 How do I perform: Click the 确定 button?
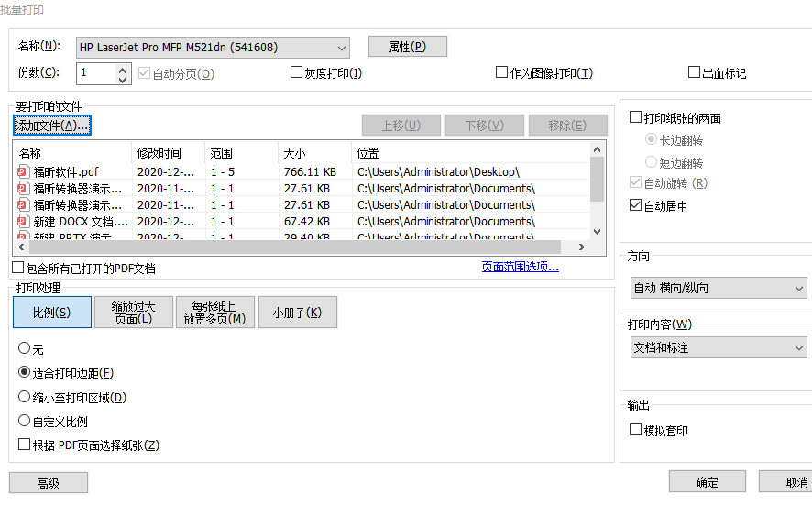tap(708, 482)
